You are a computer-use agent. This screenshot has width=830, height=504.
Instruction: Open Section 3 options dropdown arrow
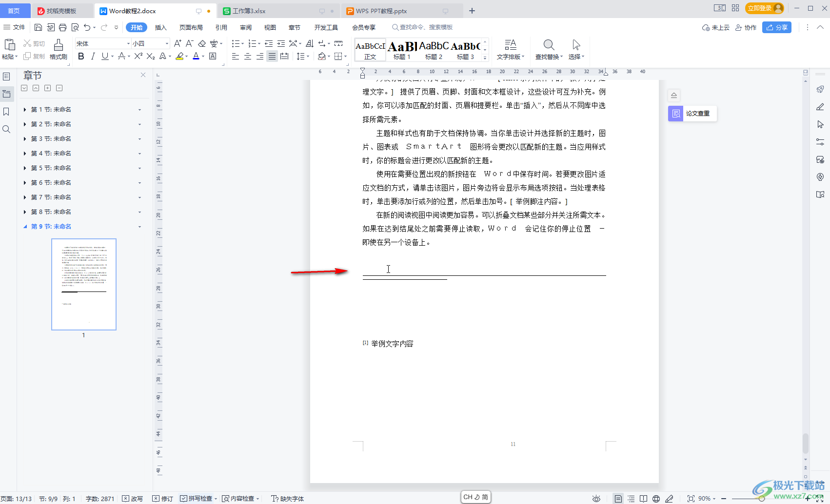[139, 139]
